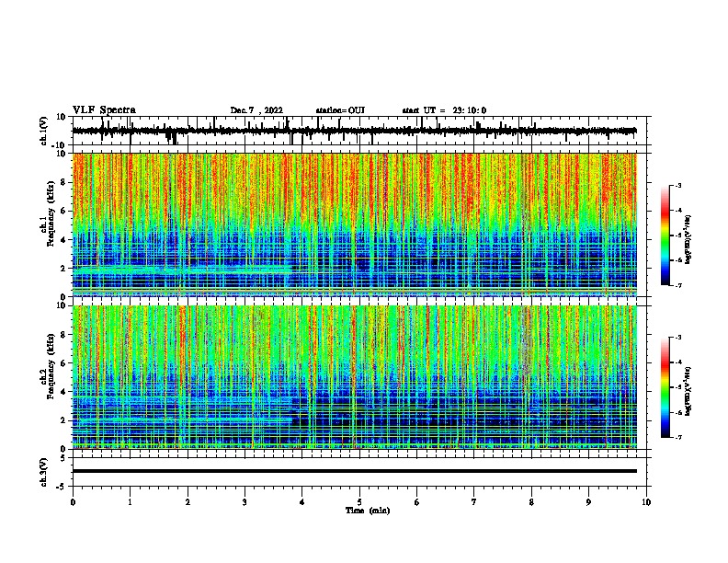Click the ch.2 spectrogram color bar
728x563 pixels.
(x=665, y=387)
